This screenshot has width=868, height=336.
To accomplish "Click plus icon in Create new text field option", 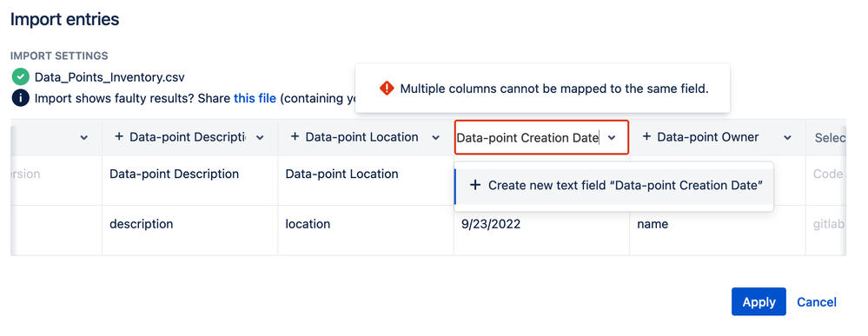I will click(x=475, y=186).
